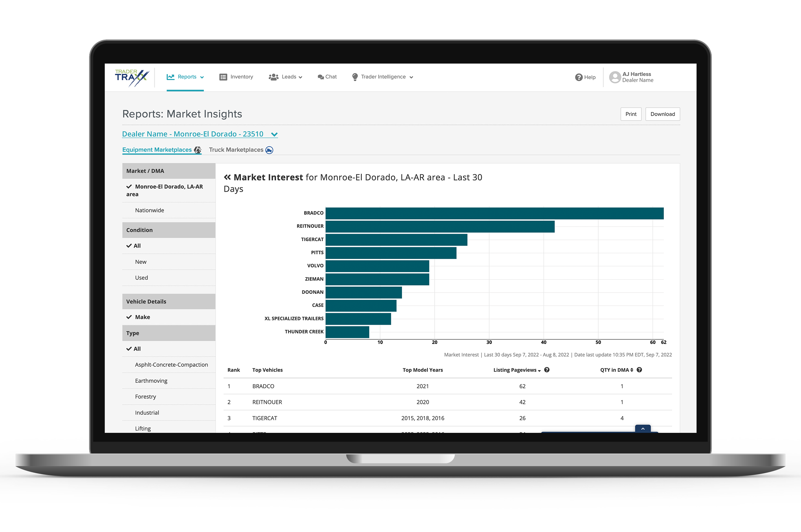This screenshot has width=801, height=532.
Task: Click the Help question mark icon
Action: tap(579, 77)
